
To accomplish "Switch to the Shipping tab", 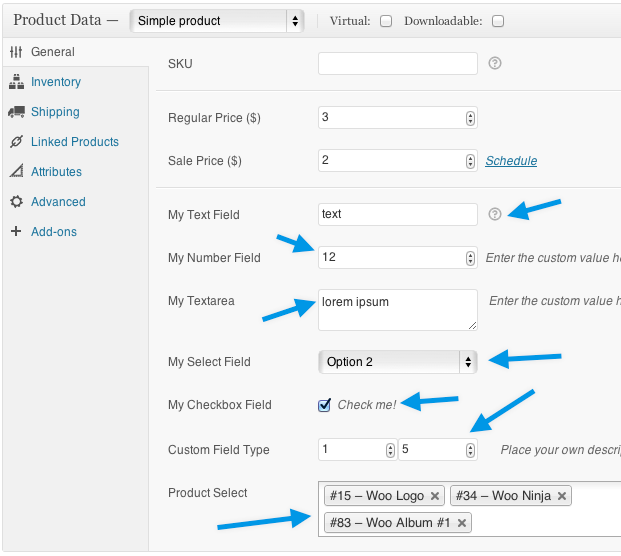I will (55, 112).
